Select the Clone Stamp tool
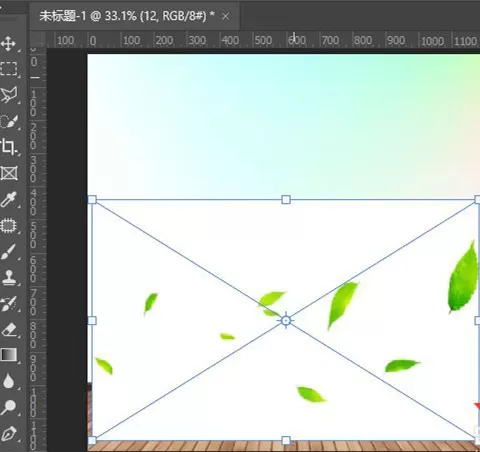 [9, 278]
